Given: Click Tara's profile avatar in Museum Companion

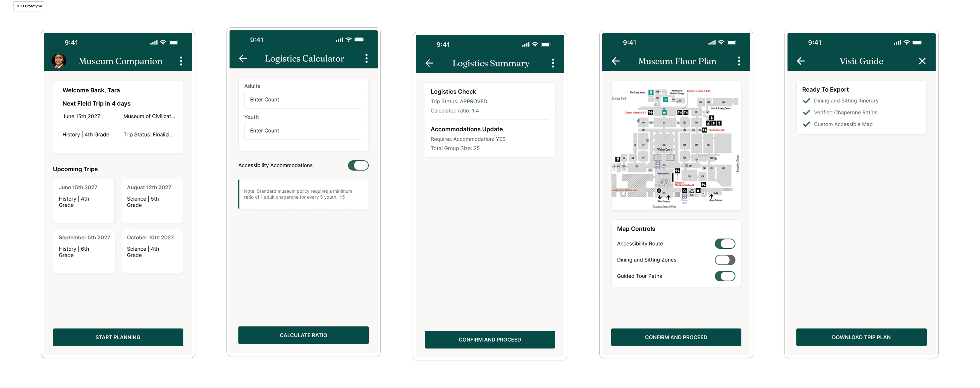Looking at the screenshot, I should point(59,61).
